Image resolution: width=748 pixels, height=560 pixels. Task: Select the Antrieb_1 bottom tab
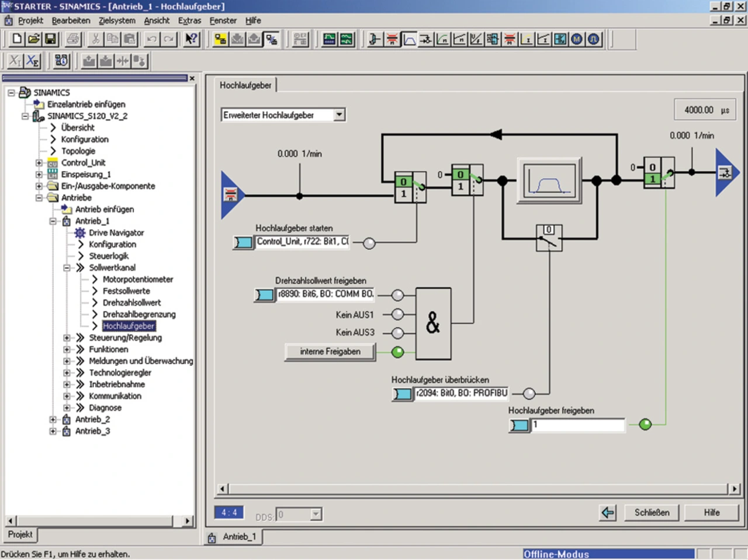point(234,537)
